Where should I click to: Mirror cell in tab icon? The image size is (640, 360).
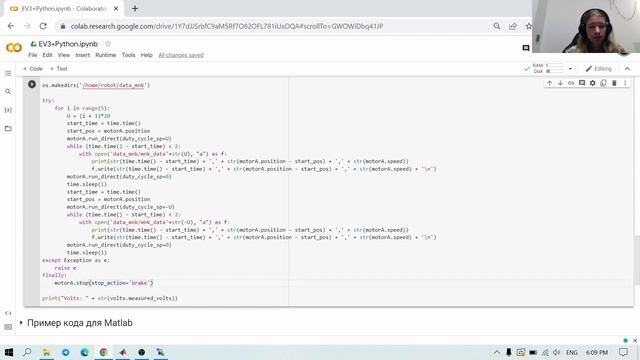point(603,83)
